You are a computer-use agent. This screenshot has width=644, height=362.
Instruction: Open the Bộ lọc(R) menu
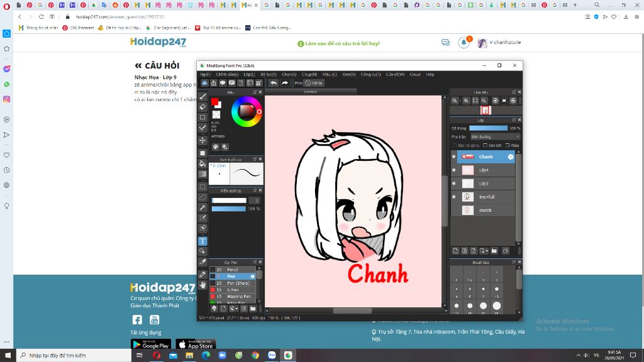click(269, 74)
